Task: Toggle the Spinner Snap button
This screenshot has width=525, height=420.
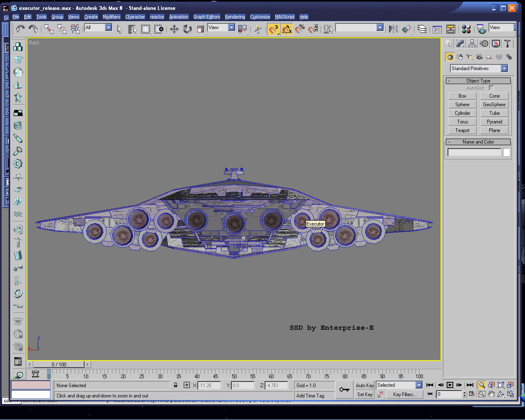Action: pyautogui.click(x=313, y=29)
